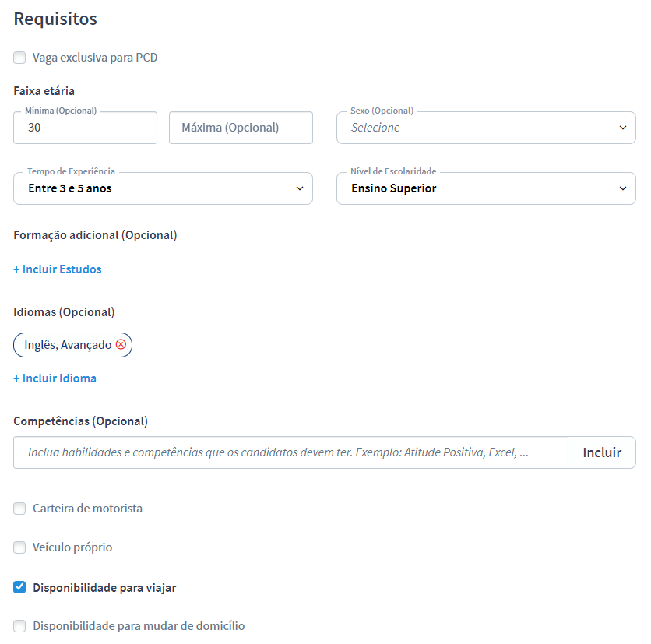Check Disponibilidade para mudar de domicílio
651x644 pixels.
pyautogui.click(x=19, y=626)
